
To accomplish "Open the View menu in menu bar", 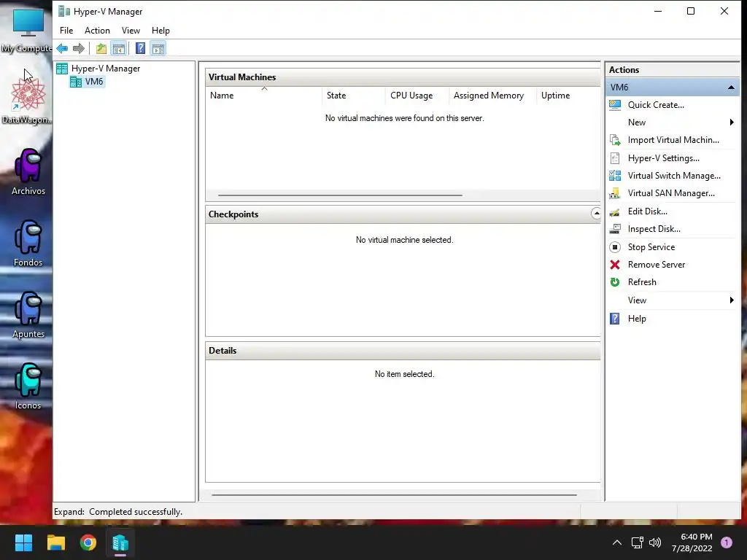I will (131, 31).
